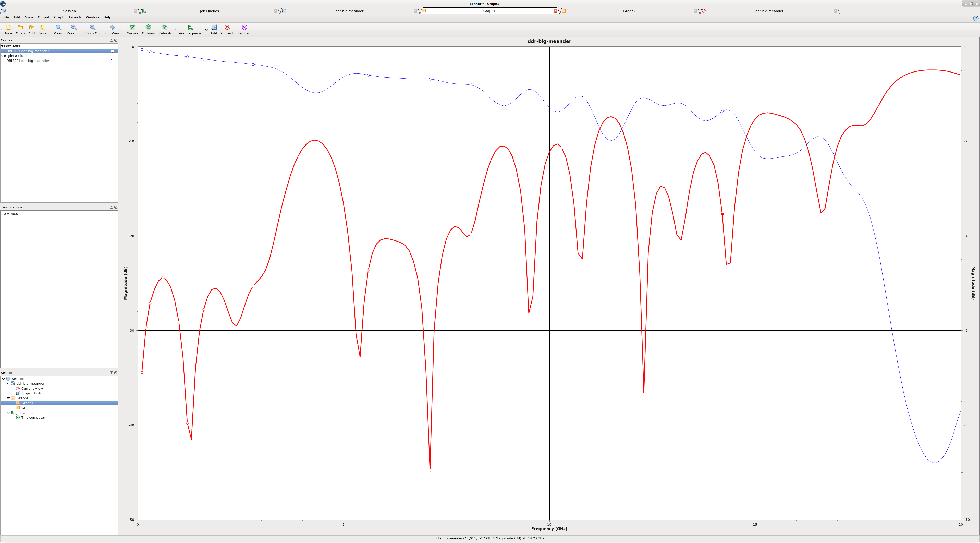
Task: Click the Zoom In tool
Action: tap(74, 27)
